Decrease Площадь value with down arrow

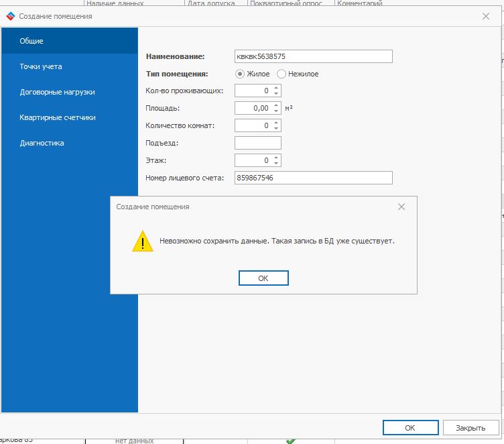click(x=277, y=111)
